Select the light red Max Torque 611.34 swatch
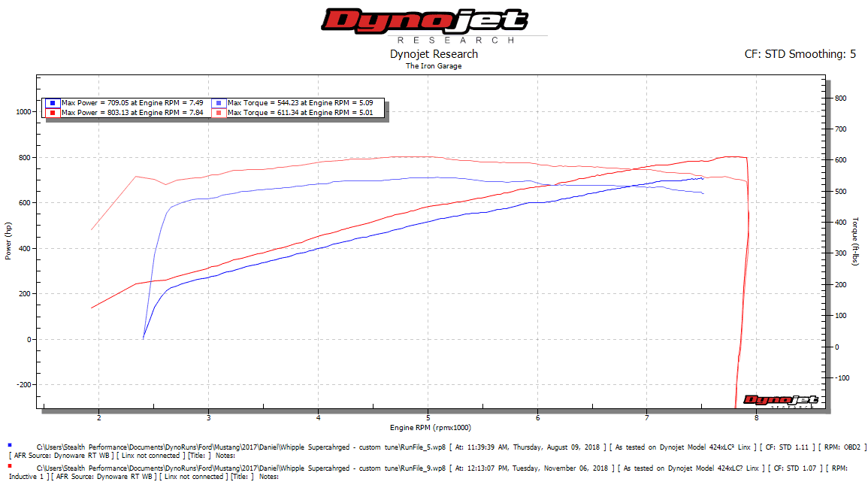This screenshot has height=488, width=868. (x=219, y=113)
